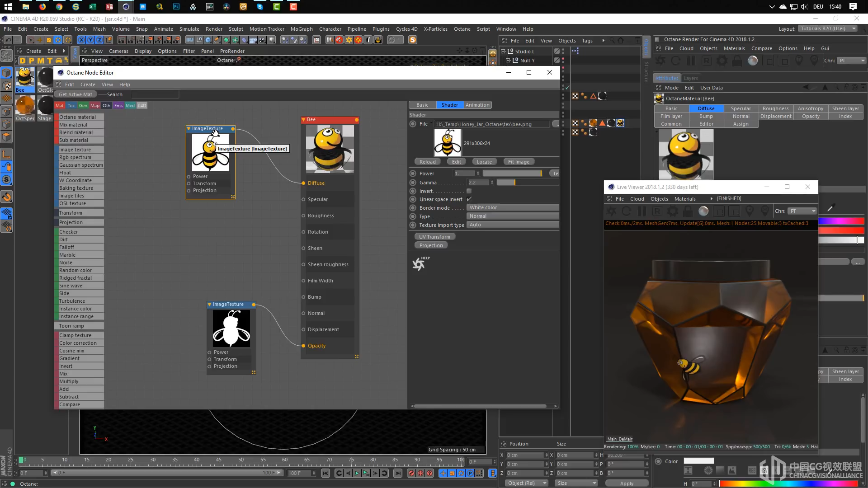Click the Get Active Mat button
The image size is (868, 488).
click(x=75, y=94)
